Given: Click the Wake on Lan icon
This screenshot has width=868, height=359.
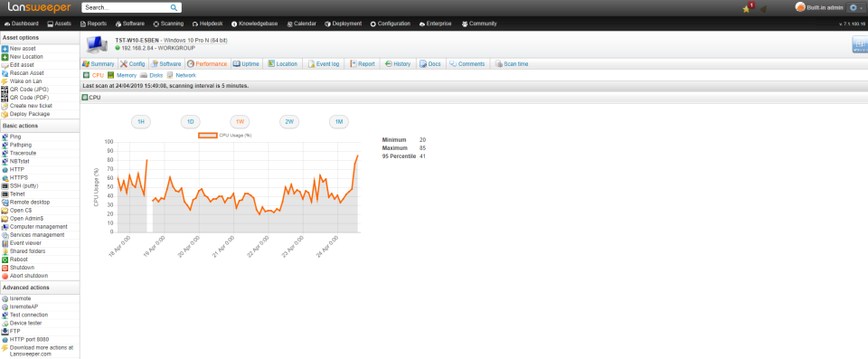Looking at the screenshot, I should tap(5, 80).
